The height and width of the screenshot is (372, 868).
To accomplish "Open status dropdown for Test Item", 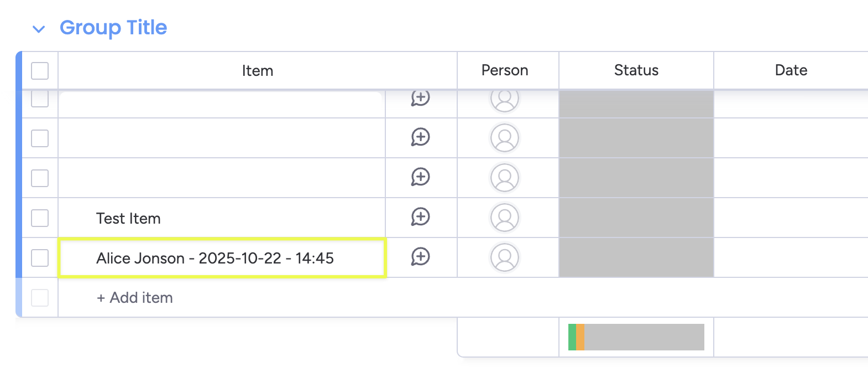I will 636,218.
